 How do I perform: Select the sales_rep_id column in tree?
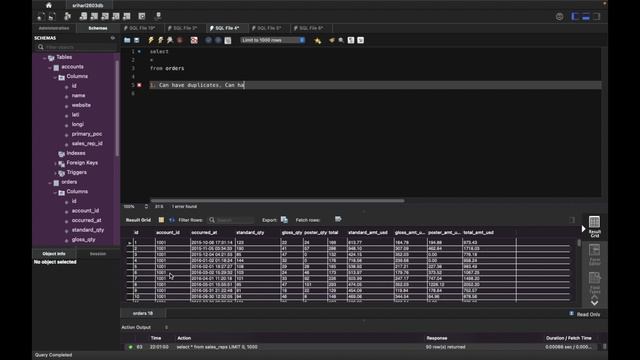point(87,144)
